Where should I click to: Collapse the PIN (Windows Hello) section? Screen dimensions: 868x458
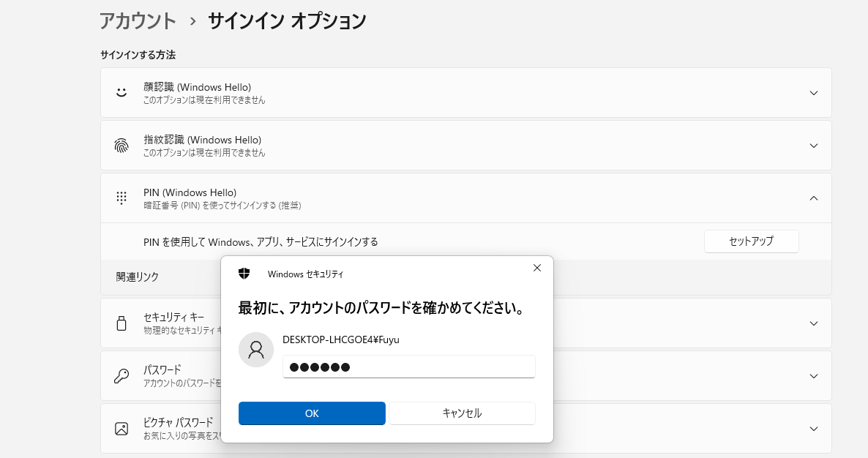coord(814,198)
